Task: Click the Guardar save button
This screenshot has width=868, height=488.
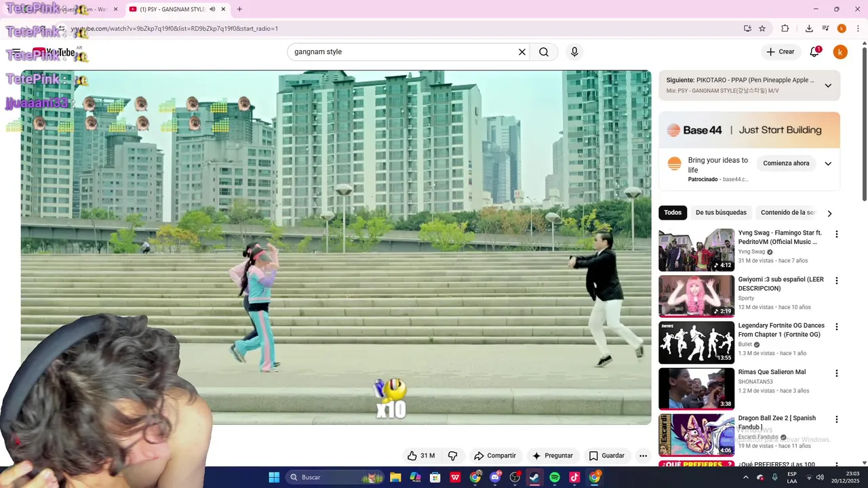Action: tap(607, 455)
